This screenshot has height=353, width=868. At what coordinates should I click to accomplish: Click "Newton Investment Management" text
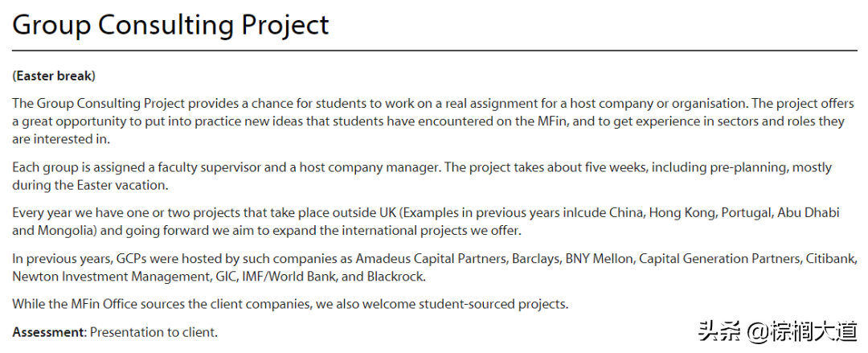pyautogui.click(x=106, y=277)
